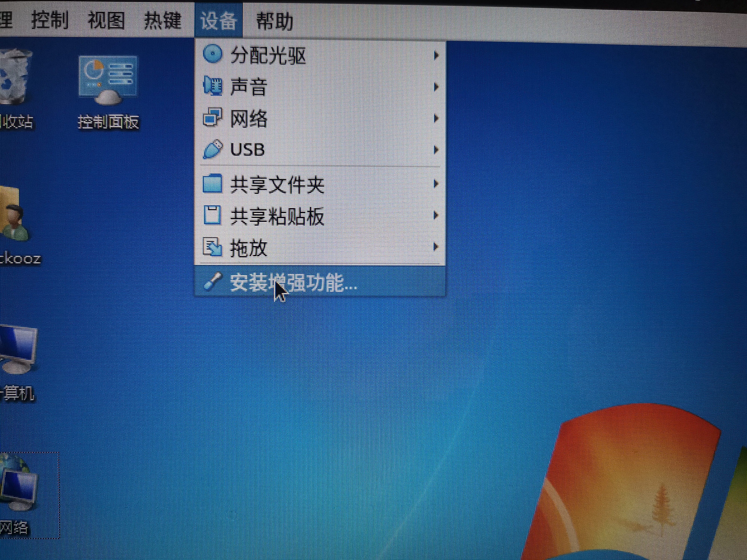
Task: Expand the 分配光驱 submenu arrow
Action: (x=436, y=55)
